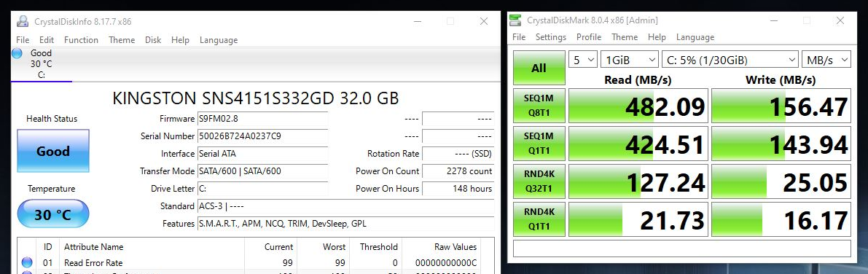This screenshot has height=274, width=868.
Task: Start the RND4K Q1T1 test
Action: (x=539, y=219)
